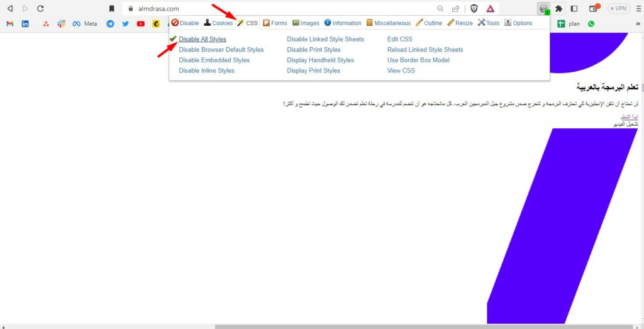This screenshot has height=329, width=644.
Task: Open the YouTube bookmark
Action: 140,24
